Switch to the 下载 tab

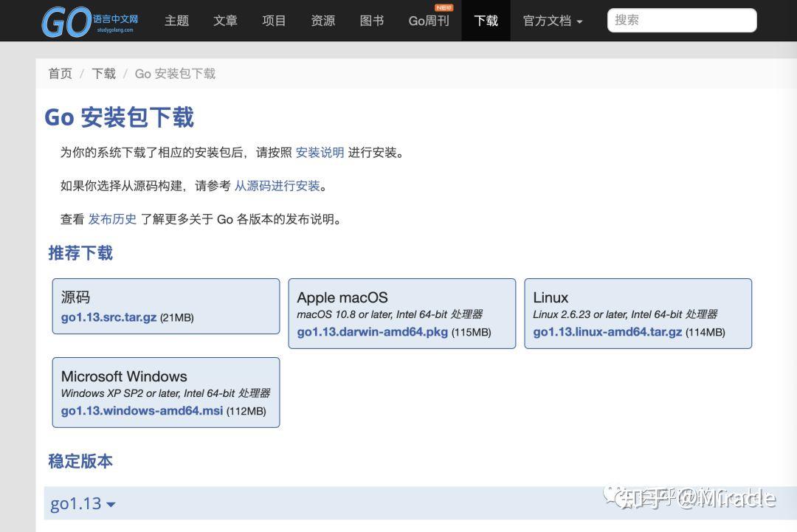click(486, 21)
